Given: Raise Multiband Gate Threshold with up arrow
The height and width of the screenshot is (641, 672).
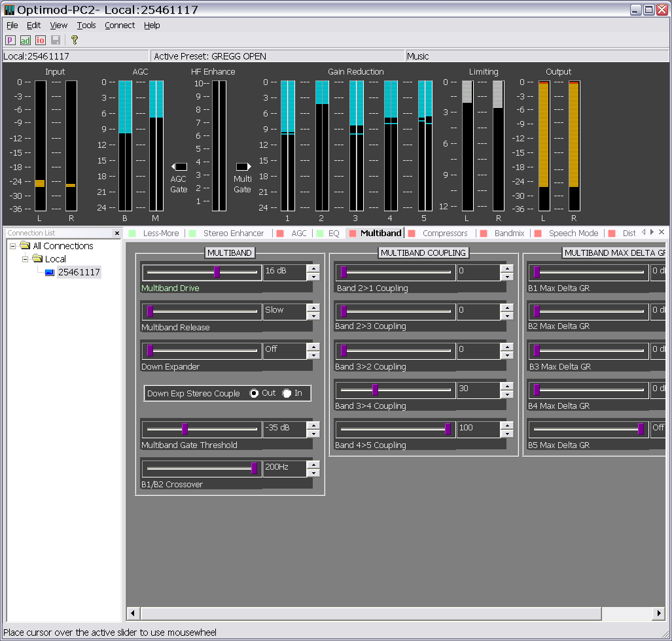Looking at the screenshot, I should tap(313, 425).
